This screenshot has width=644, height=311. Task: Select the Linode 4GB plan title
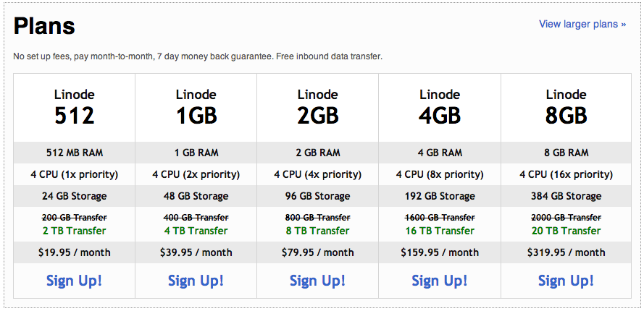439,107
